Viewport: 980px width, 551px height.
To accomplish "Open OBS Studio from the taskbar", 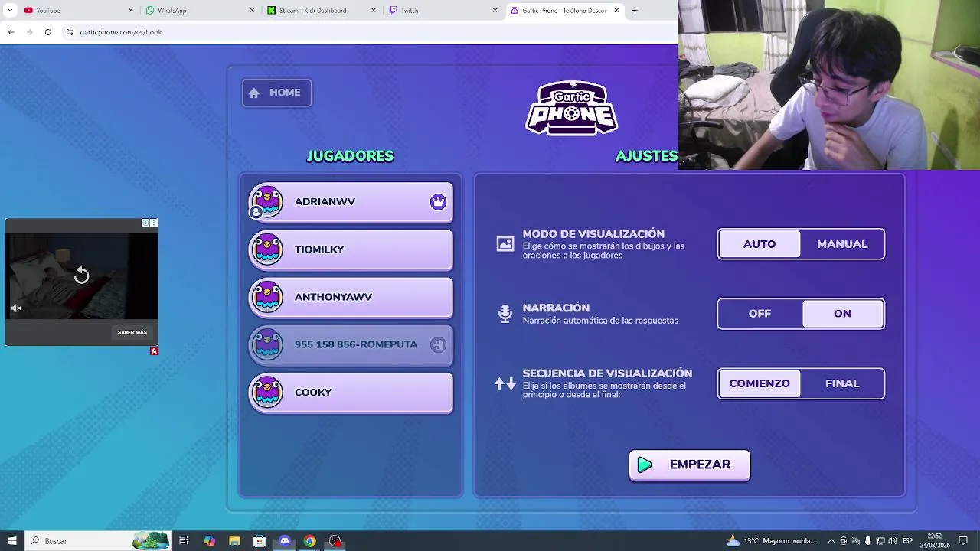I will [x=335, y=541].
